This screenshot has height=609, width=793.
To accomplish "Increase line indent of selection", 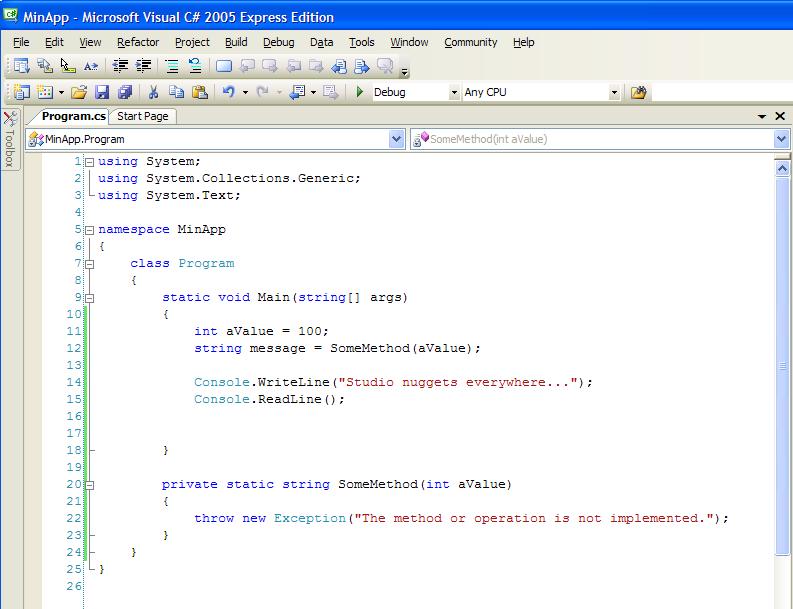I will pos(144,66).
